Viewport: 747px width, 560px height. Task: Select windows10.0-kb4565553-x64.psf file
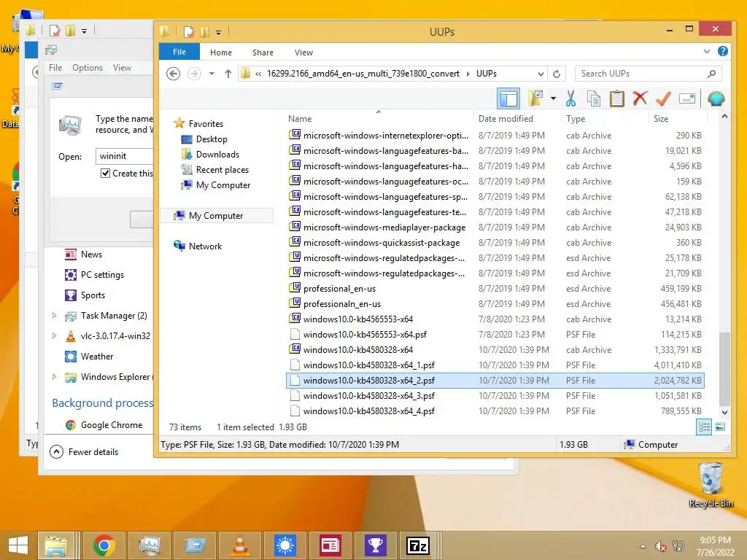tap(495, 334)
